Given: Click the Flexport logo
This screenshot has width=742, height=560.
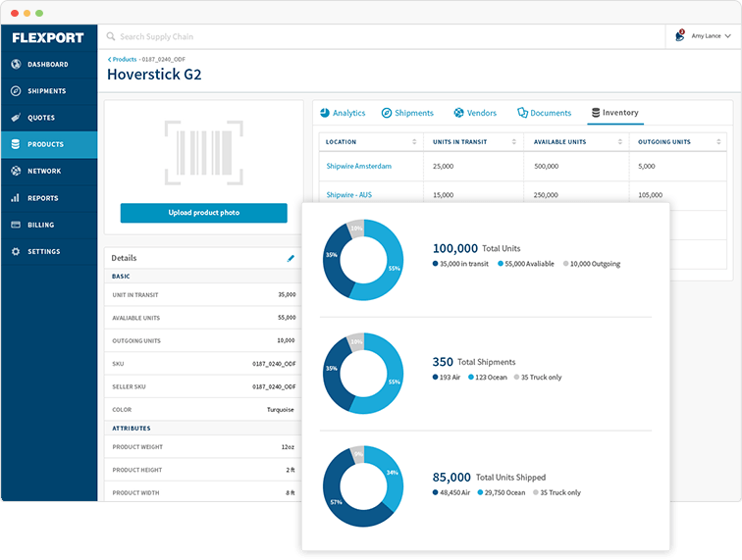Looking at the screenshot, I should 48,37.
